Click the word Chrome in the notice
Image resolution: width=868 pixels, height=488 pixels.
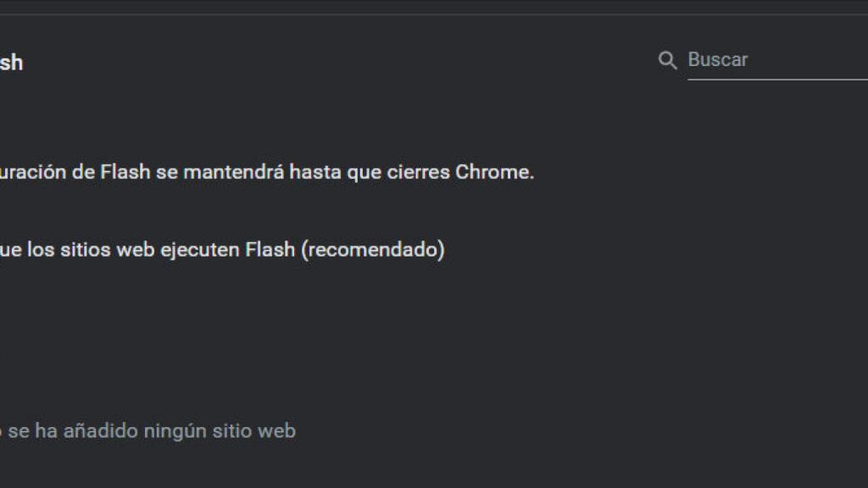[494, 172]
